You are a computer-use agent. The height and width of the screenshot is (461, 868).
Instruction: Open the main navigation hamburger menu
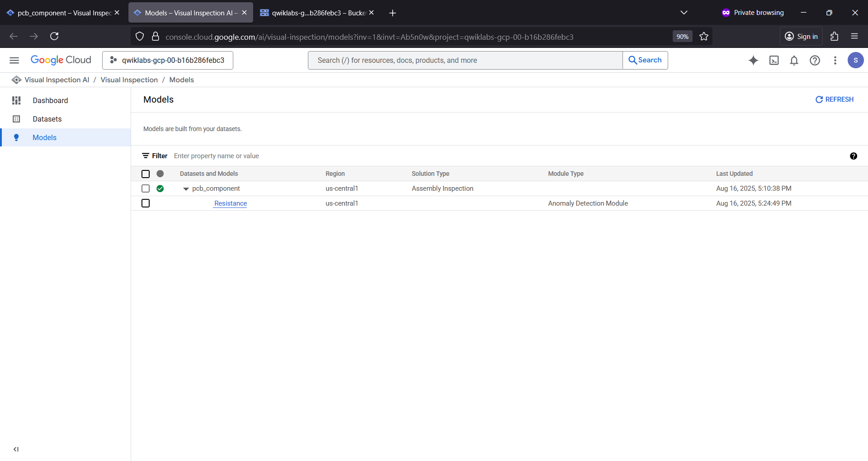click(x=14, y=60)
